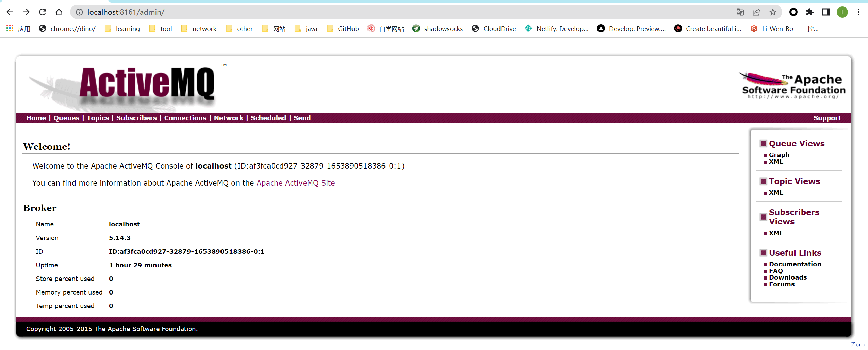The image size is (868, 350).
Task: Open the FAQ link
Action: coord(776,271)
